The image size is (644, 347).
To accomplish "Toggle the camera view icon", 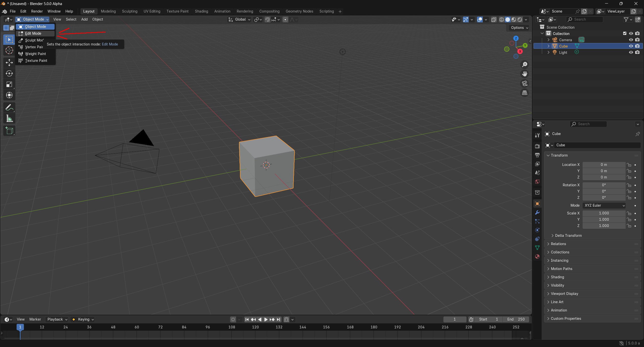I will click(525, 83).
